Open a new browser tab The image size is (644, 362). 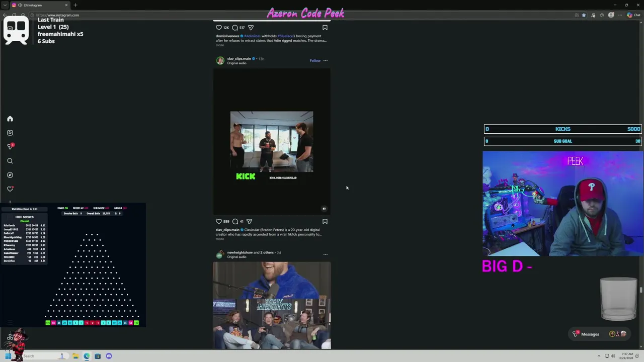[x=75, y=5]
